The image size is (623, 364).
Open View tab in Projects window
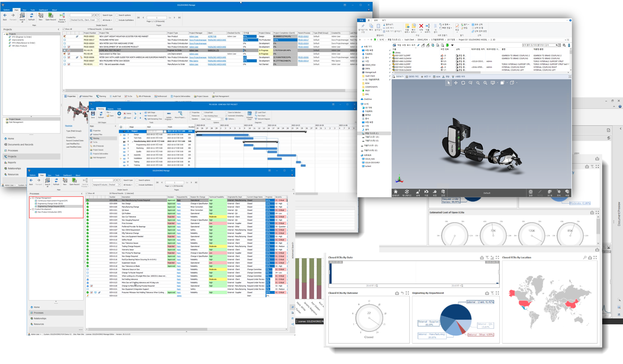pyautogui.click(x=24, y=10)
